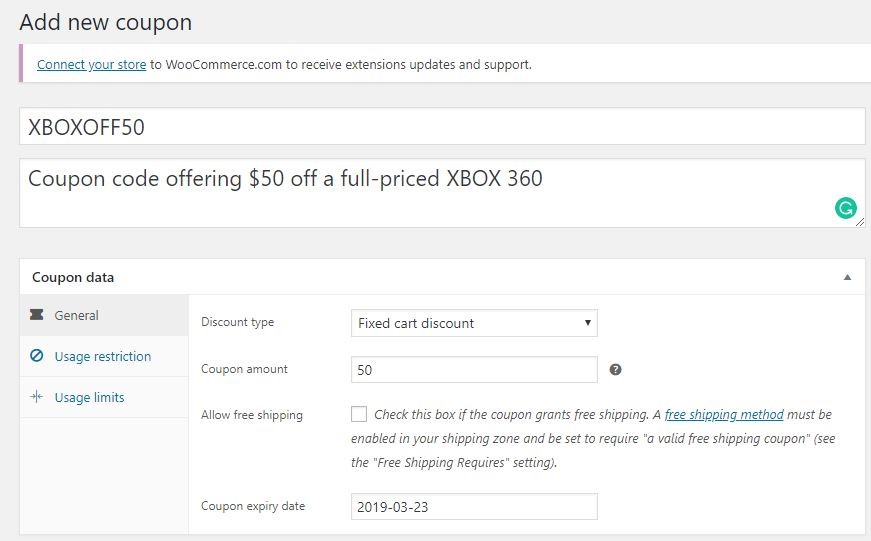Click the General tab ticket icon
871x541 pixels.
[37, 315]
